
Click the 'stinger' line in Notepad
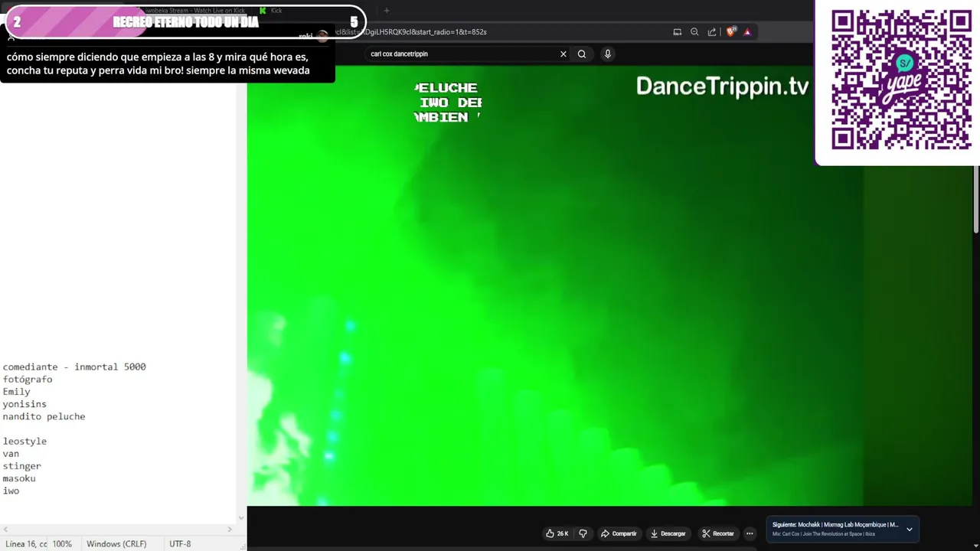click(21, 466)
